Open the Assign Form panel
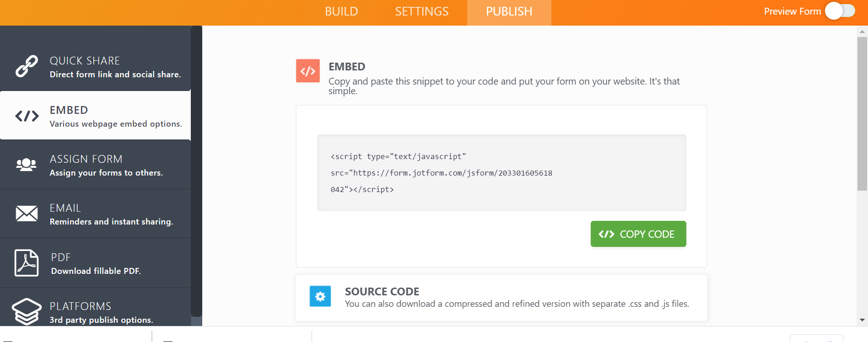This screenshot has height=342, width=868. click(x=96, y=165)
